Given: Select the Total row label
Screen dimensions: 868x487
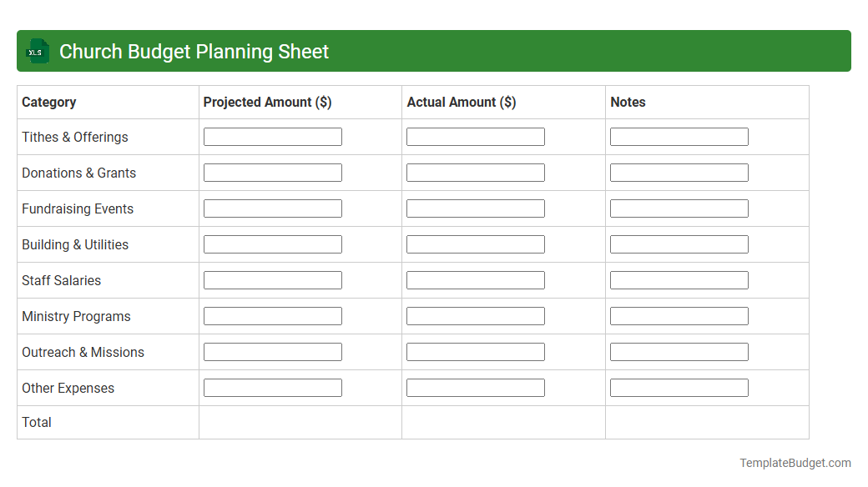Looking at the screenshot, I should tap(37, 422).
